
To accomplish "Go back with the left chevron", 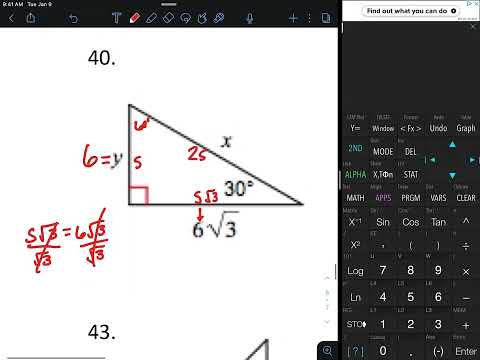I will (x=11, y=18).
